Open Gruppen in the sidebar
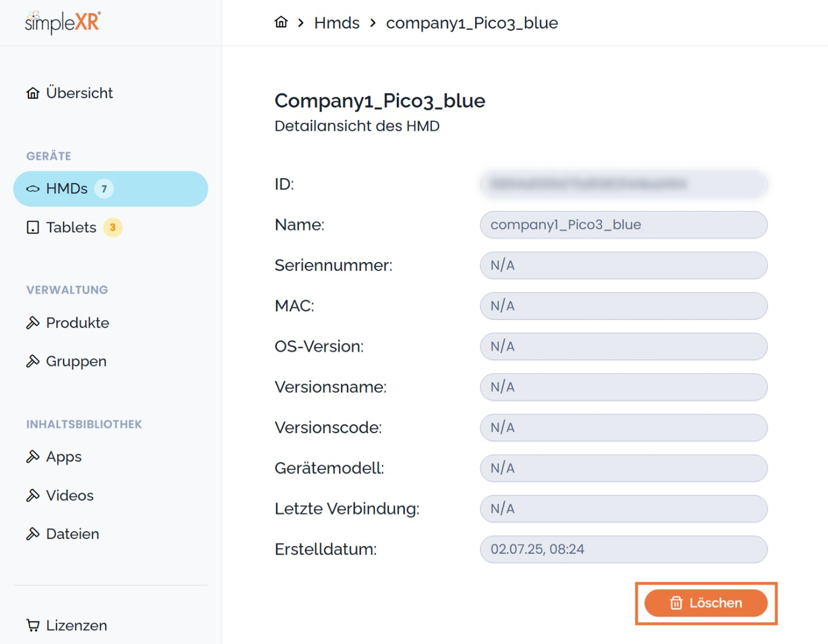 pos(76,361)
